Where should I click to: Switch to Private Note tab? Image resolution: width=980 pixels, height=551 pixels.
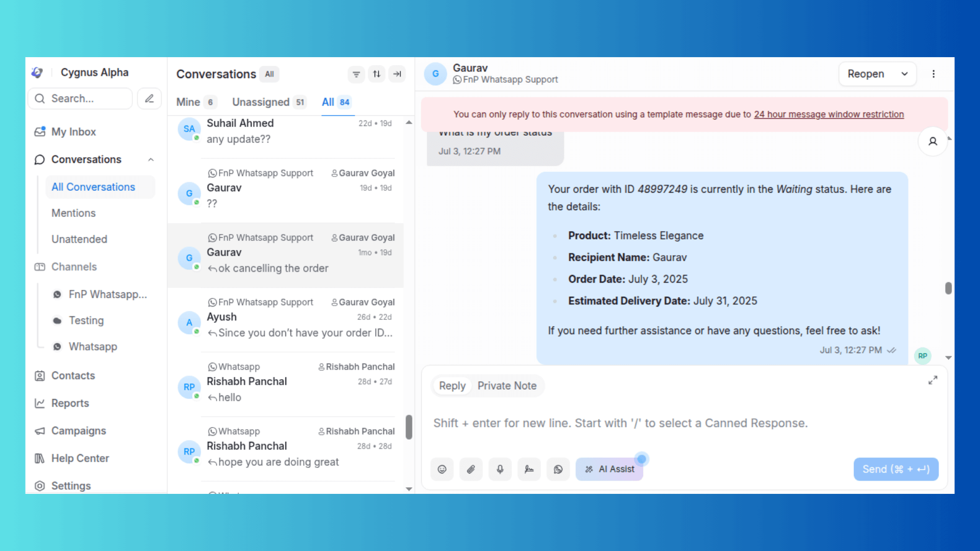[507, 386]
